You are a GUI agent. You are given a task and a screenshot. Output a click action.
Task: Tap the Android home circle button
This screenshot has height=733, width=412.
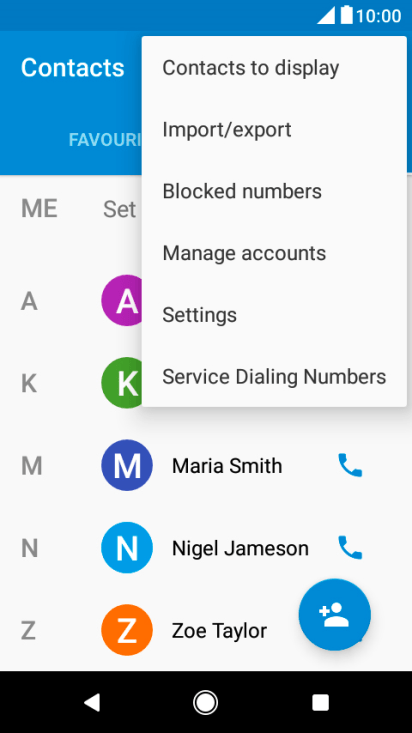click(x=205, y=702)
